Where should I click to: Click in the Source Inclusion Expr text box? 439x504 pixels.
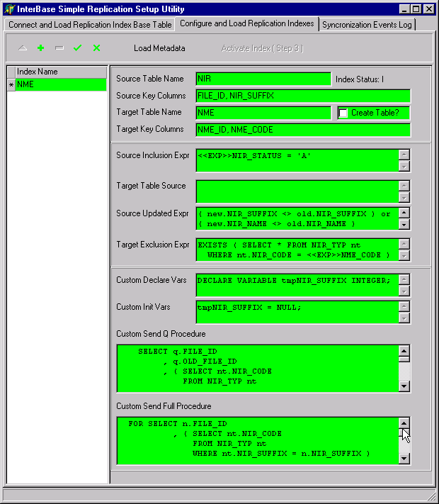(x=297, y=160)
